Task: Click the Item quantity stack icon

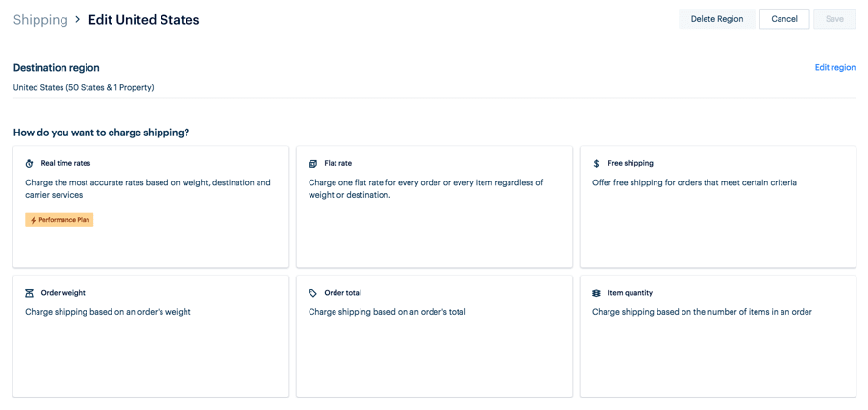Action: click(596, 293)
